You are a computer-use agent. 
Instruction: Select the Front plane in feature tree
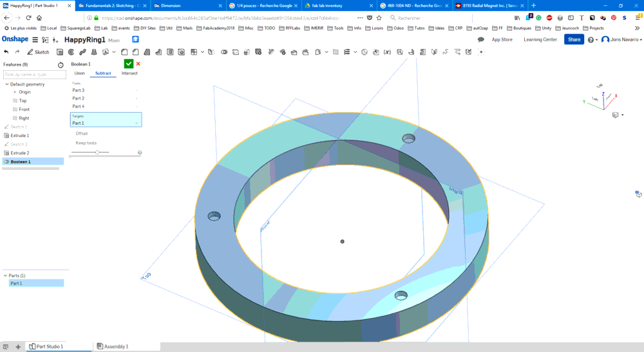coord(24,109)
